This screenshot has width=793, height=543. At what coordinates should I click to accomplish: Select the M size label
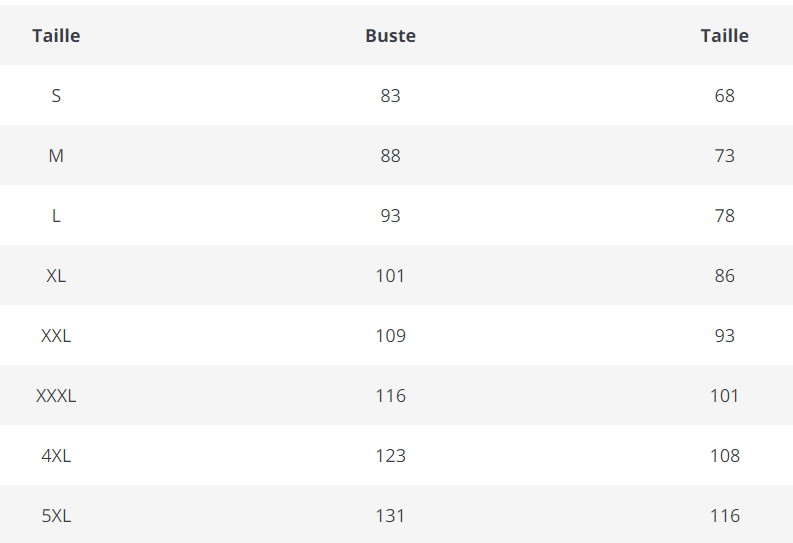56,156
